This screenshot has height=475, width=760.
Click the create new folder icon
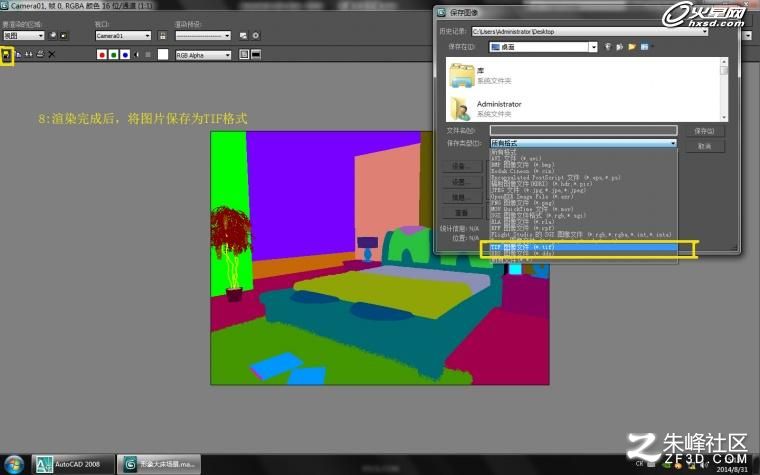632,47
